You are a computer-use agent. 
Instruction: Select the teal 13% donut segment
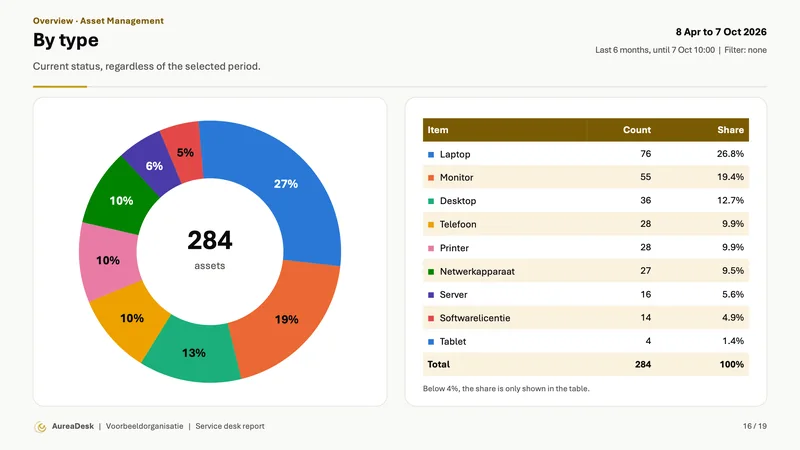pos(193,353)
